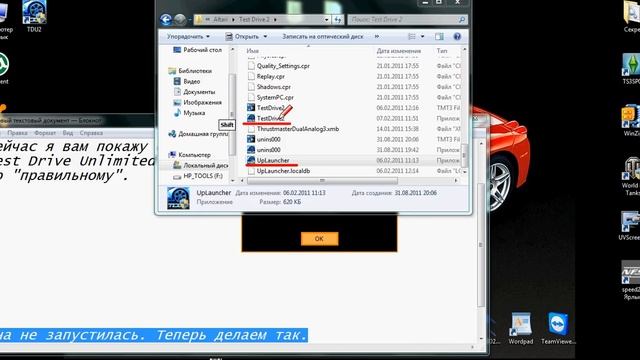Open the Изображения library

pyautogui.click(x=198, y=102)
